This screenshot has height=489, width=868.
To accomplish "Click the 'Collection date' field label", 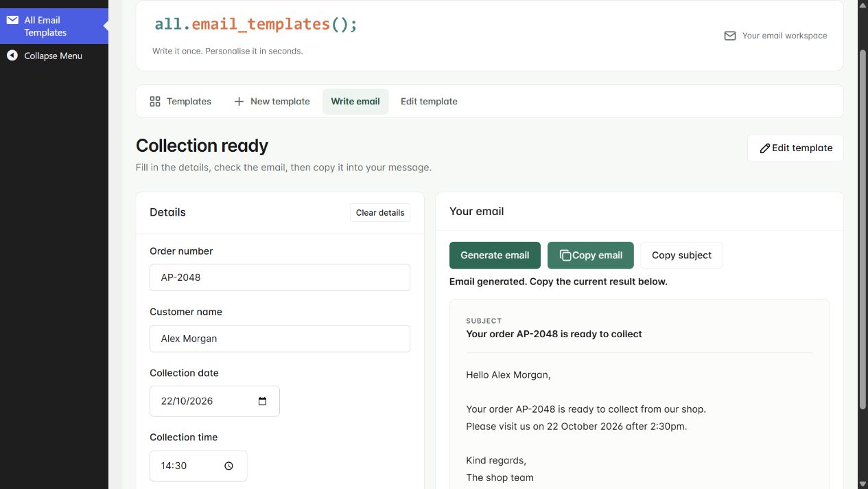I will [x=184, y=374].
